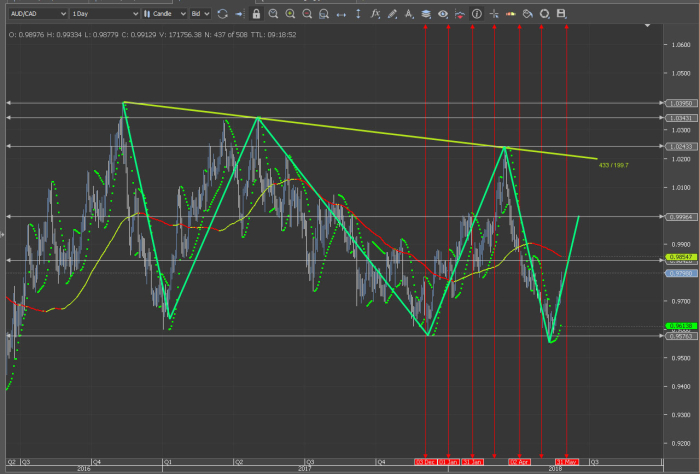Click the refresh chart icon
Viewport: 700px width, 474px height.
222,14
